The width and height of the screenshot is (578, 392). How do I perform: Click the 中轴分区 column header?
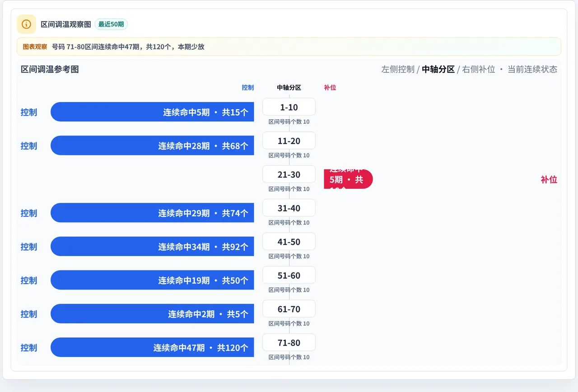click(289, 88)
